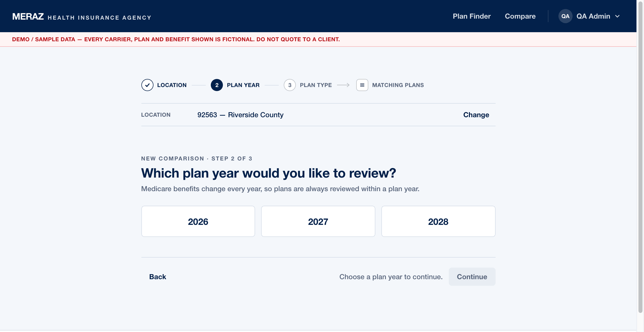Screen dimensions: 644x332
Task: Click the 'Medicare benefits change every year' subtitle
Action: [x=280, y=189]
